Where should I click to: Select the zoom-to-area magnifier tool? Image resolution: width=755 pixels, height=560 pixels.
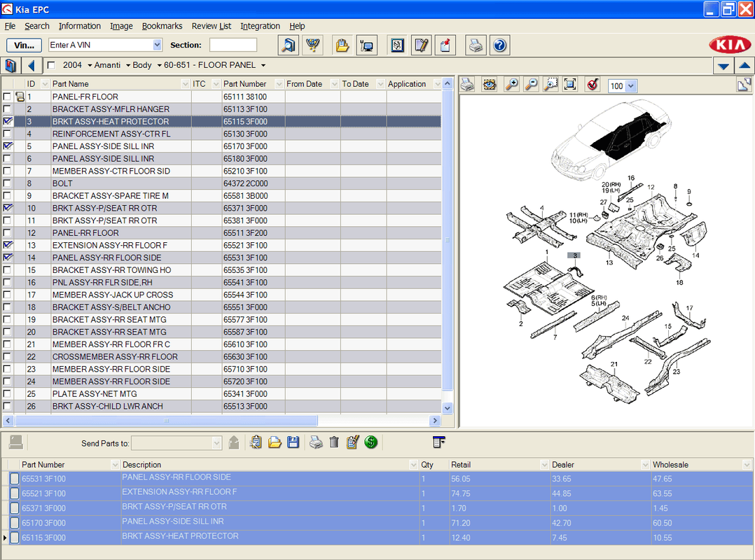coord(550,85)
